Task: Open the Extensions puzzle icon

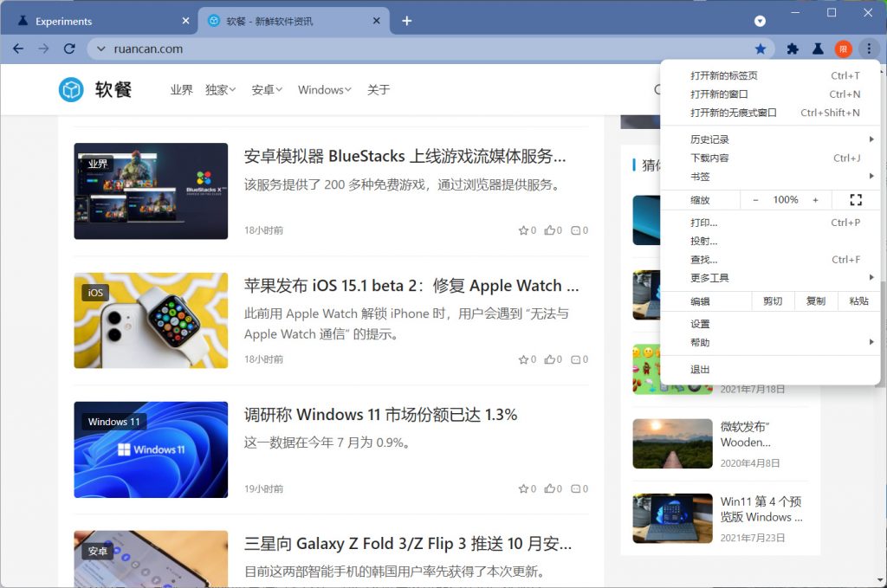Action: 792,49
